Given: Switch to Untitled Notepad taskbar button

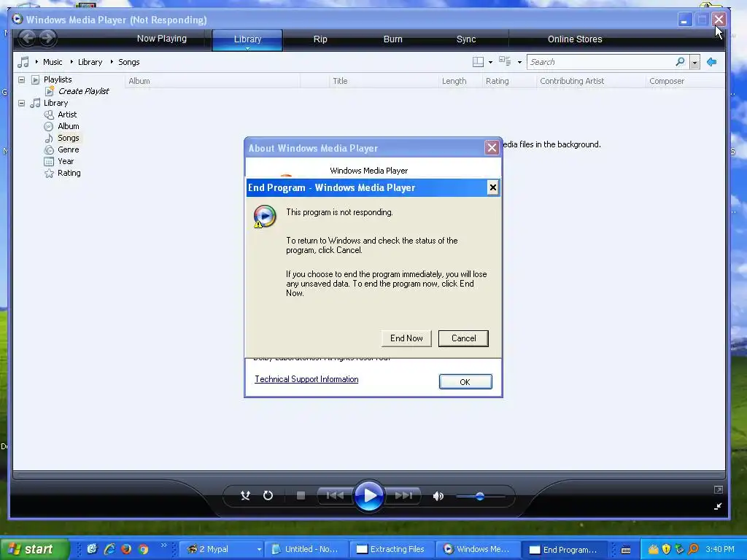Looking at the screenshot, I should point(306,549).
